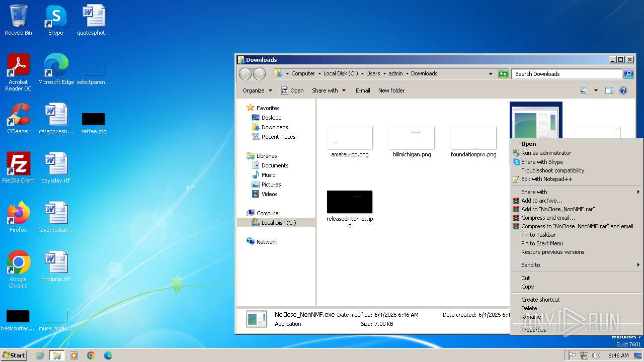
Task: Click the Explorer back navigation arrow
Action: click(245, 74)
